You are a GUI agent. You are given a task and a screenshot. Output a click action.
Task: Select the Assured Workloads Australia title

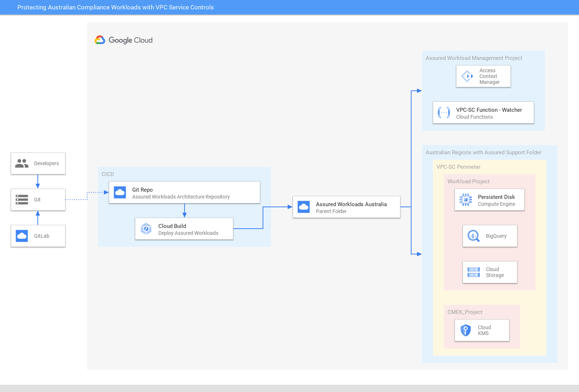tap(351, 204)
